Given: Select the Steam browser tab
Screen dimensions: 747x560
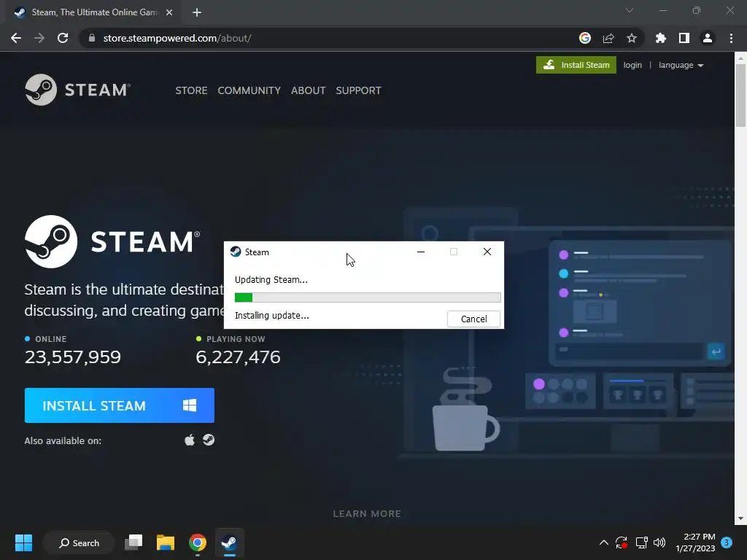Looking at the screenshot, I should [93, 12].
